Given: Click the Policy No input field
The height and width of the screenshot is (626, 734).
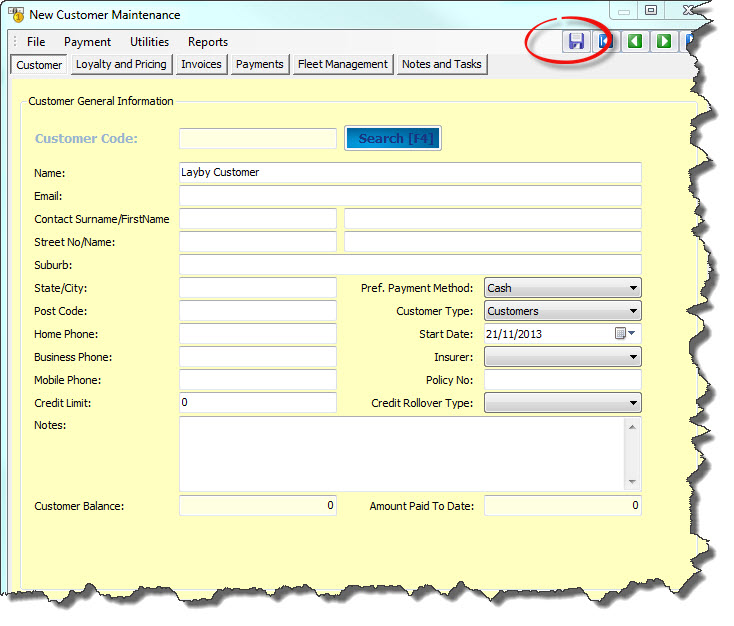Looking at the screenshot, I should [x=562, y=379].
